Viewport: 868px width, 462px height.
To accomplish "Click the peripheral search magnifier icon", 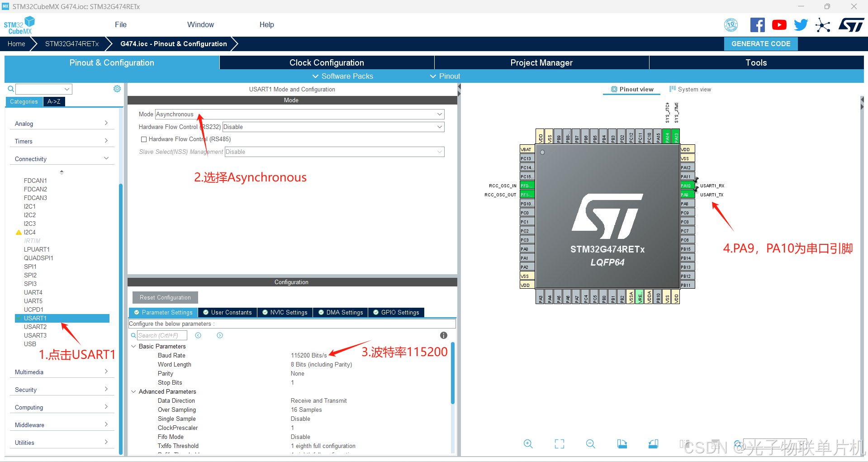I will (11, 89).
